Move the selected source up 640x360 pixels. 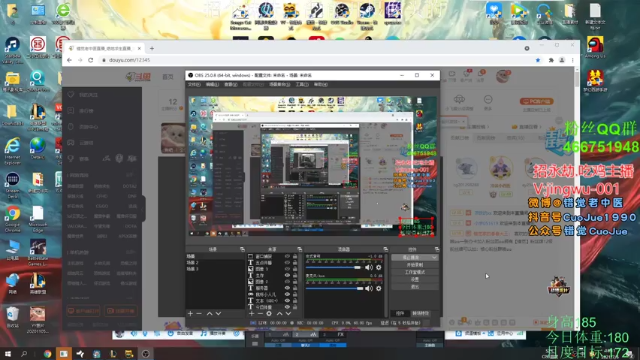[x=280, y=313]
